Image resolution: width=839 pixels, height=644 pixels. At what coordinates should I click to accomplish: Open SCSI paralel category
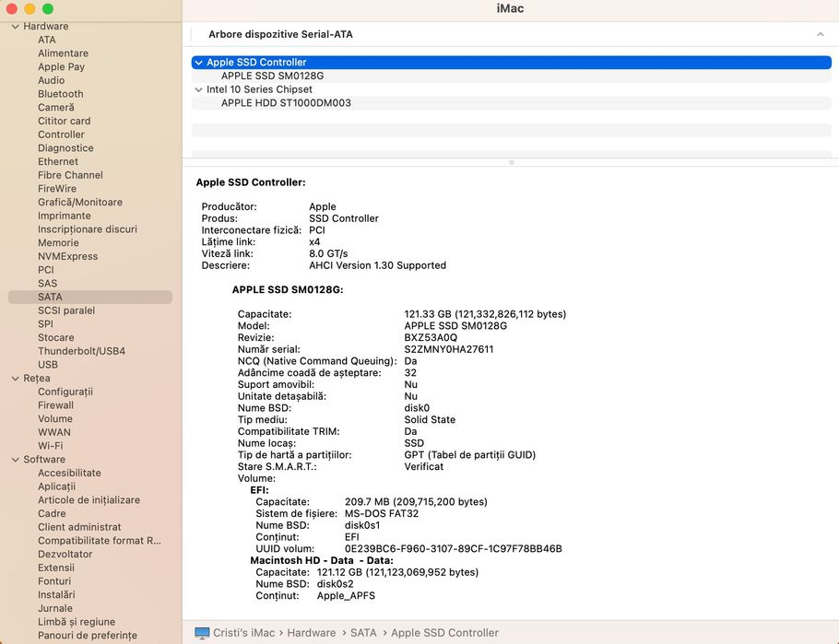tap(66, 310)
